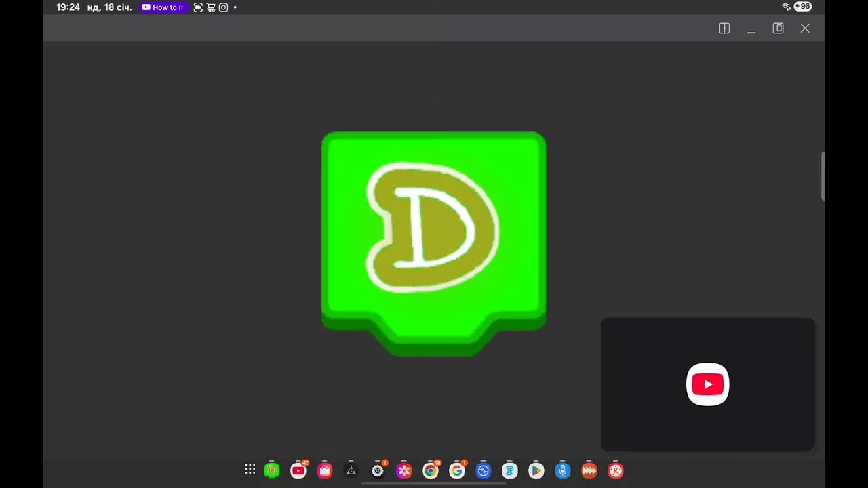Open the blue microphone recorder app
The image size is (868, 488).
pyautogui.click(x=563, y=470)
